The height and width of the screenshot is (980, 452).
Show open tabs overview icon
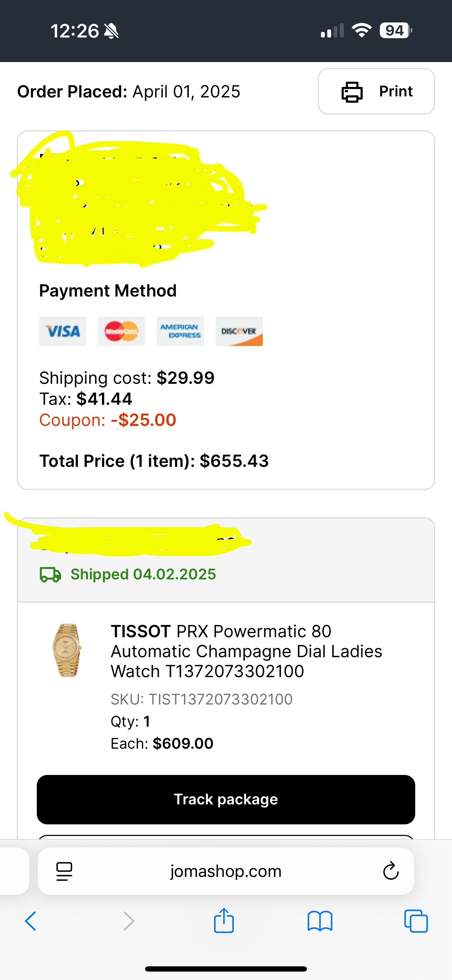point(416,921)
